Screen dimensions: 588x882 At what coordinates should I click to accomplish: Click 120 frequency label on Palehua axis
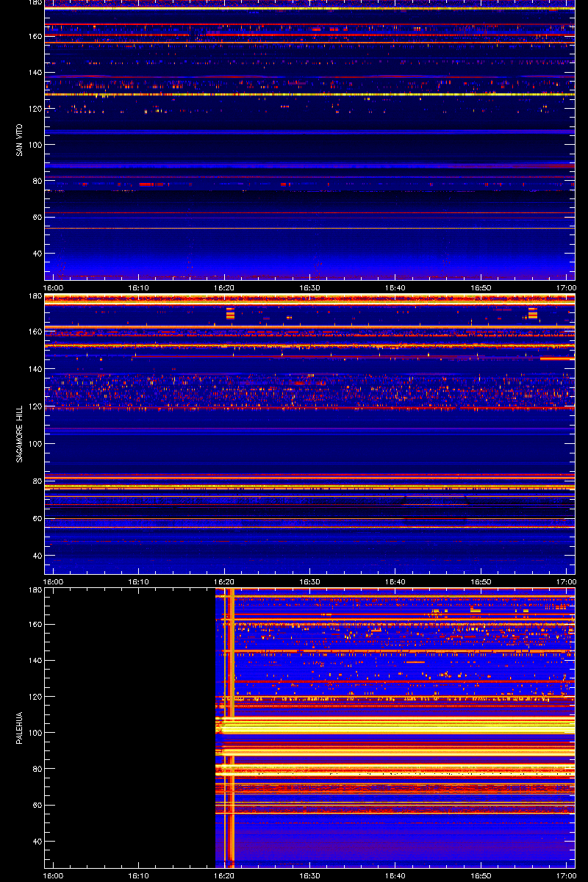(x=35, y=697)
